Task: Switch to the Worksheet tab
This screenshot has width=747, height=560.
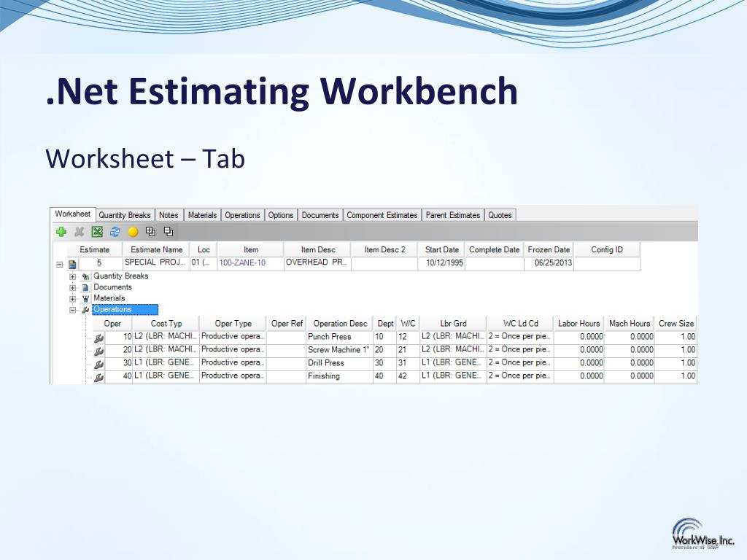Action: tap(72, 214)
